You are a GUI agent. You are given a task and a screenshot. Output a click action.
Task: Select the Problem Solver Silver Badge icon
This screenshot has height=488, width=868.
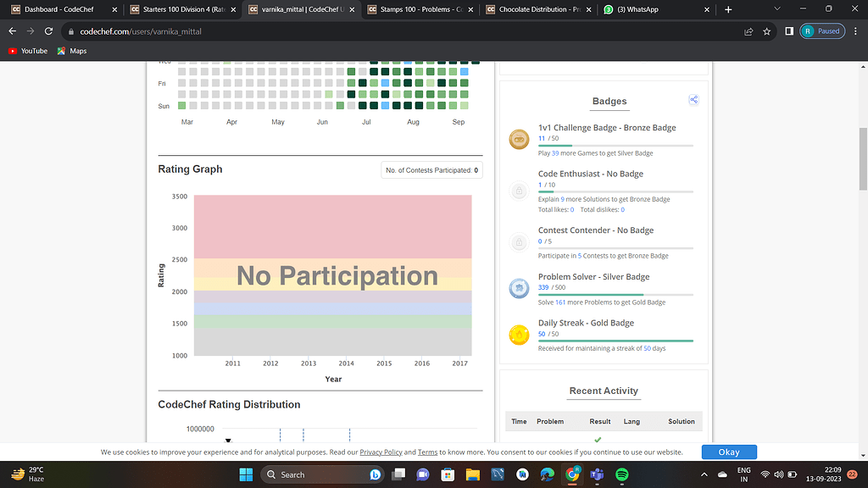click(519, 288)
